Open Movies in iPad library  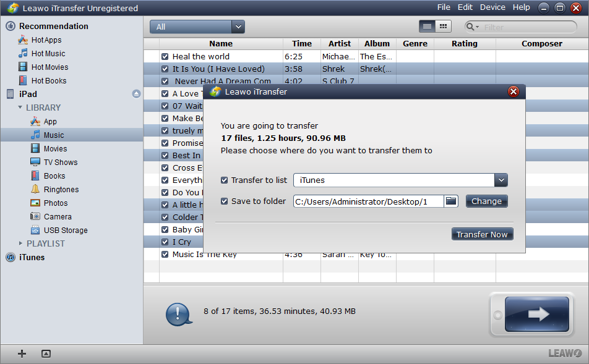pyautogui.click(x=55, y=148)
